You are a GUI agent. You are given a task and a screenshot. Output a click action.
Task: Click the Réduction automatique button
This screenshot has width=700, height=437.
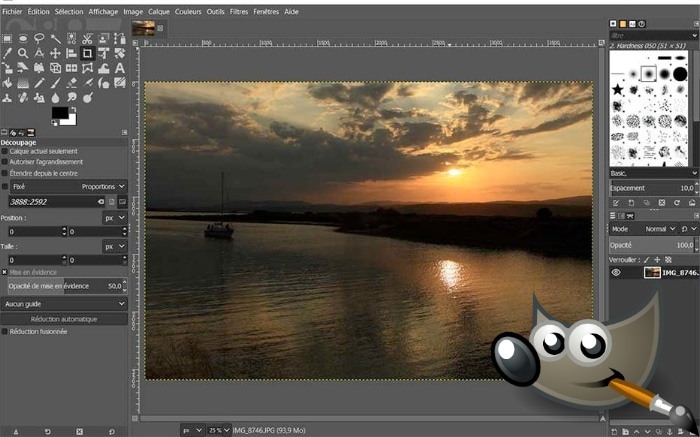pos(64,319)
